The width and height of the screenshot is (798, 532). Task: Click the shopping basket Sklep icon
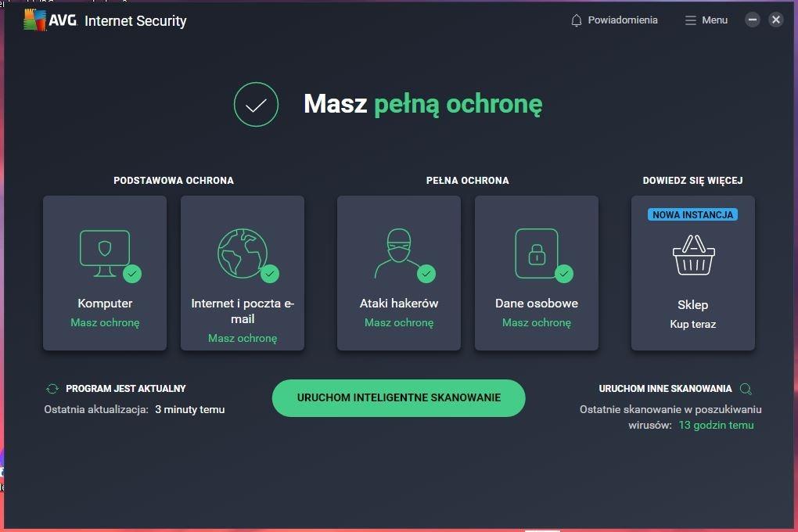point(693,255)
